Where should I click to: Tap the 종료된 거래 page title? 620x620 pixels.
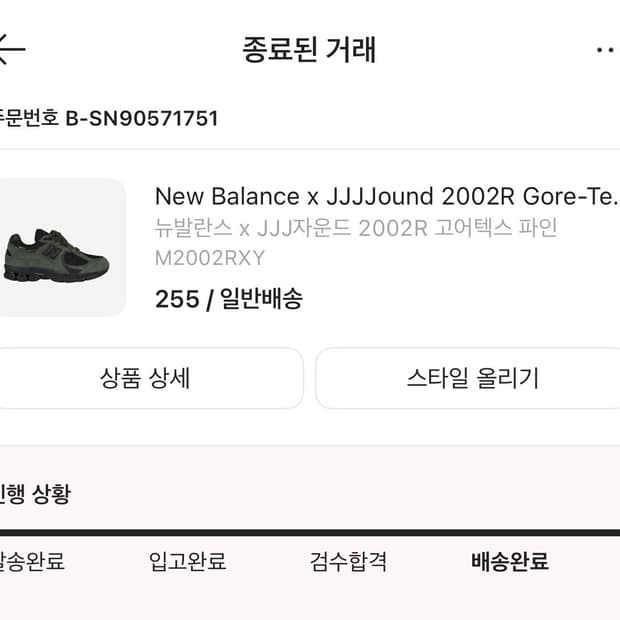[x=309, y=49]
